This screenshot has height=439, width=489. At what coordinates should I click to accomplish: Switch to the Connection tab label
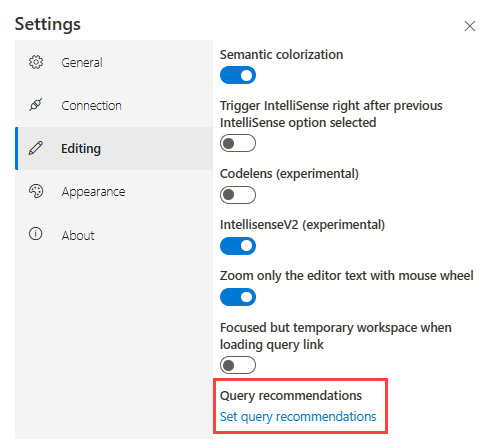pos(91,106)
